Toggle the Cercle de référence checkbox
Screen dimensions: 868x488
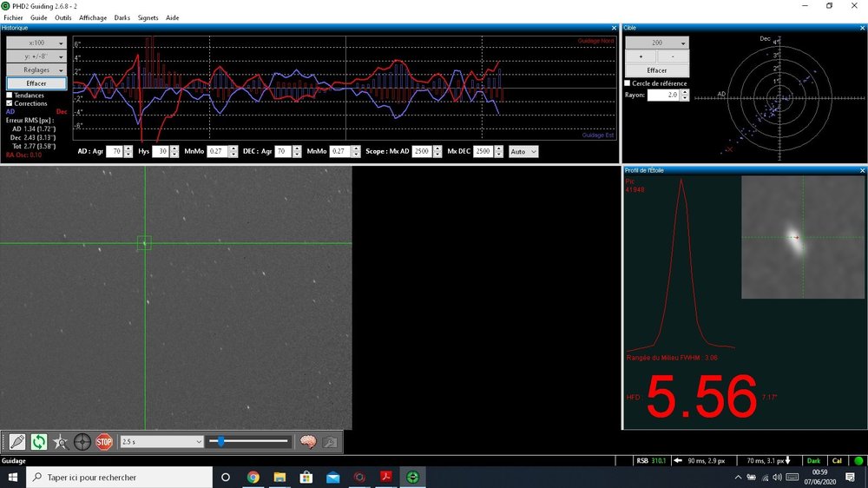click(x=628, y=83)
